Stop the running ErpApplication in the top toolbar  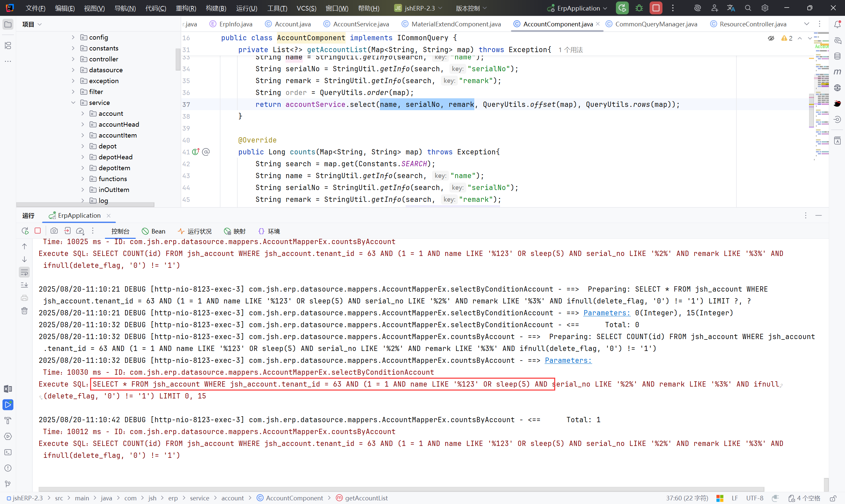(656, 8)
